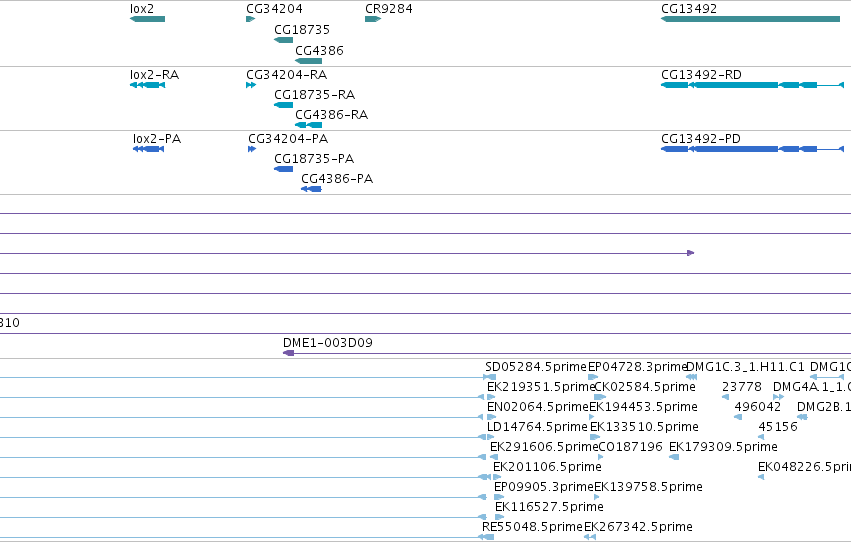Click the EK048226.5prime label
The width and height of the screenshot is (851, 542).
tap(804, 467)
